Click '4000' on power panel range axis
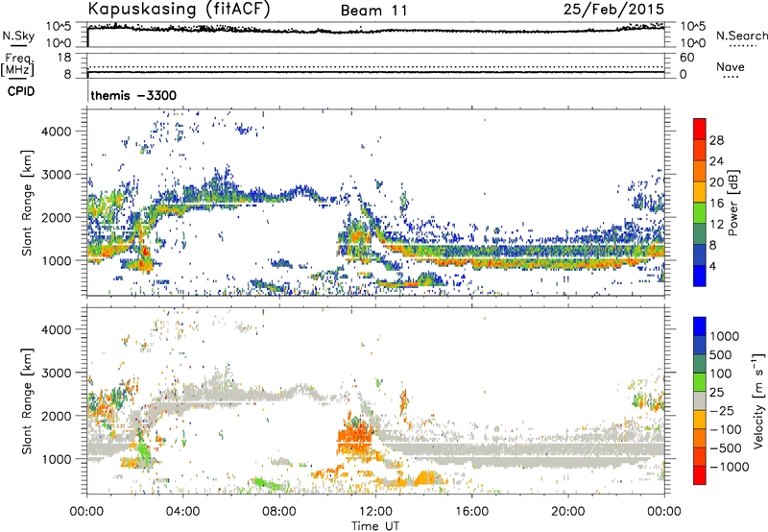Screen dimensions: 768x532 tap(57, 132)
